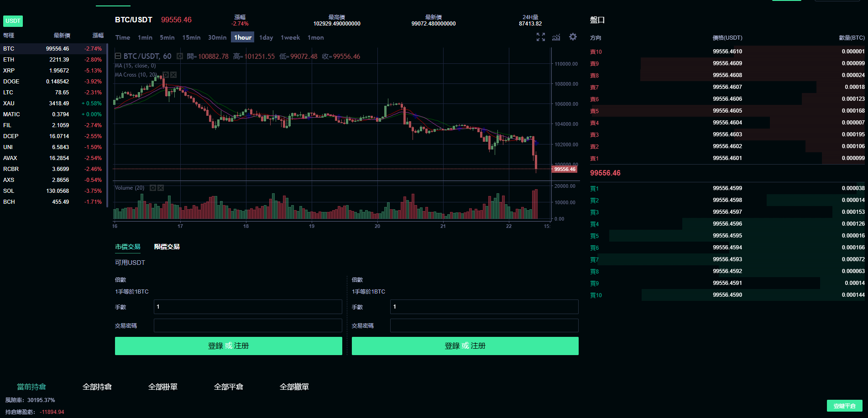The image size is (868, 418).
Task: Switch chart interval to 1day
Action: (266, 37)
